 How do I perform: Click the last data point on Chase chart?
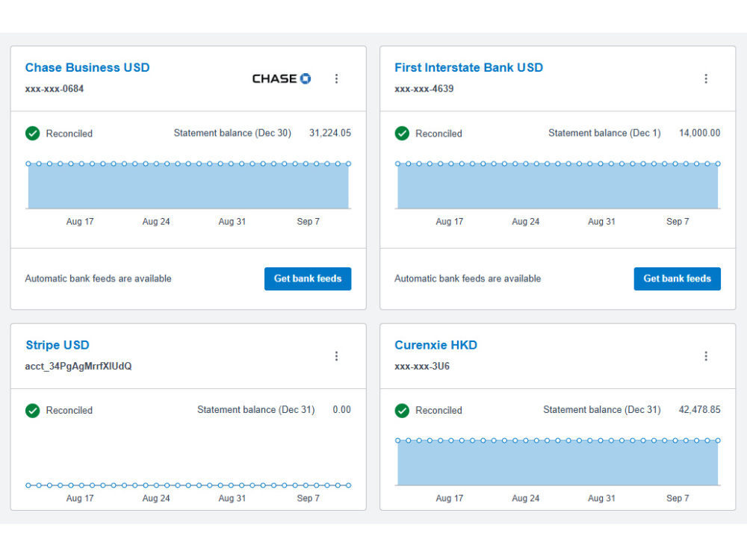[348, 164]
